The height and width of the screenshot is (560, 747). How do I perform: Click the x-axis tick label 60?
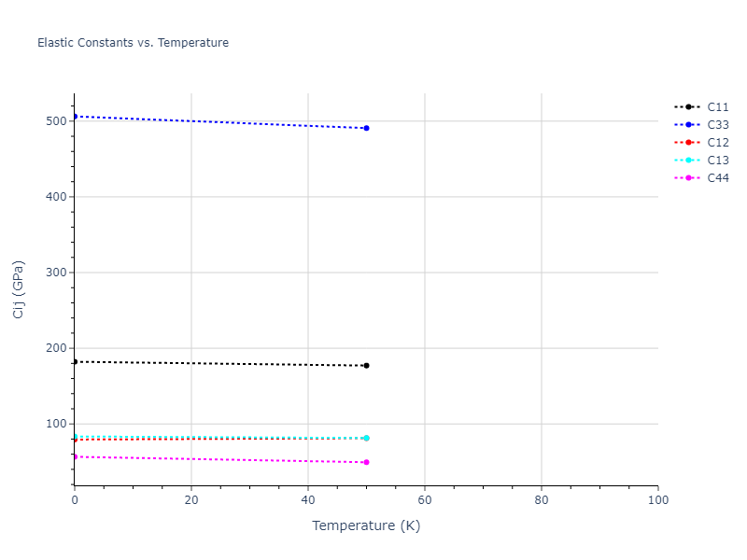pos(425,501)
